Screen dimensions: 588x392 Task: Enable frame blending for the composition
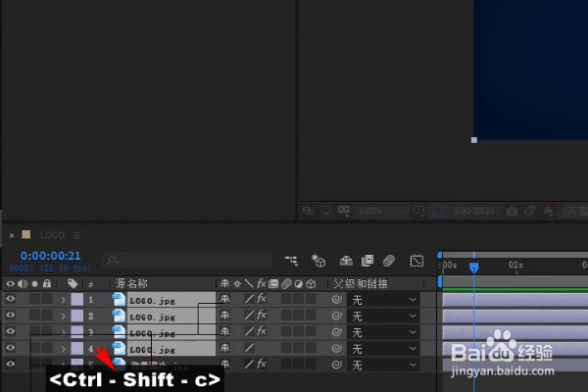click(367, 261)
